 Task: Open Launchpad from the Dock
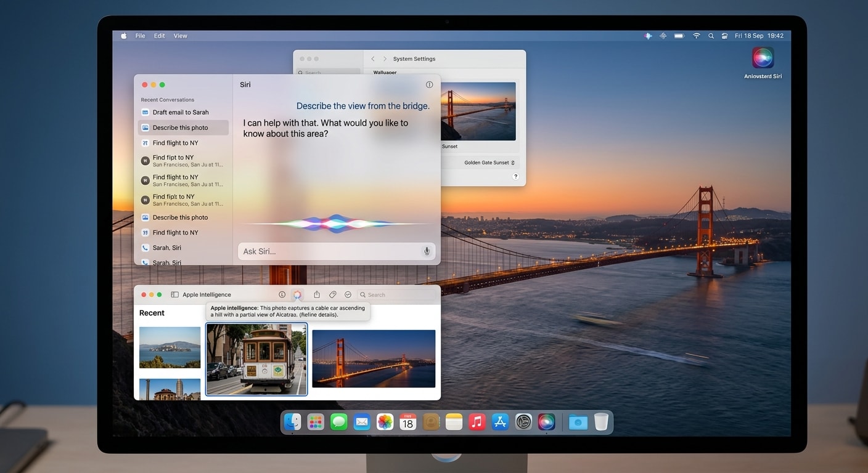pyautogui.click(x=316, y=422)
